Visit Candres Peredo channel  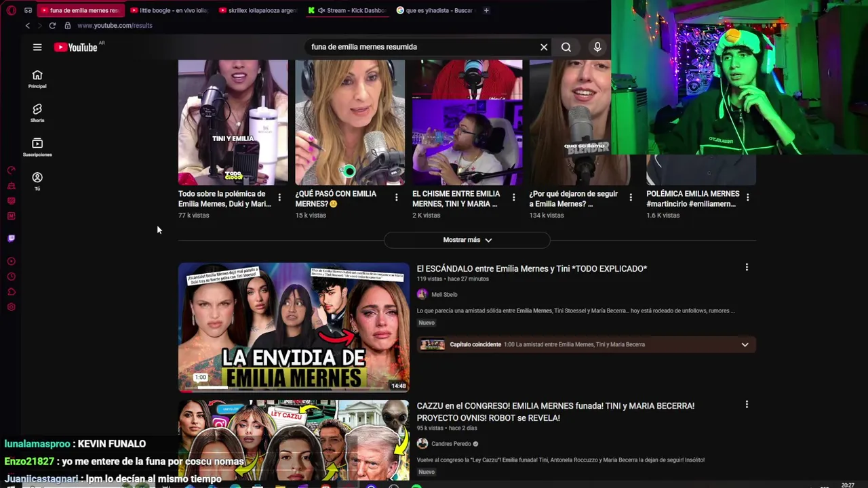451,444
